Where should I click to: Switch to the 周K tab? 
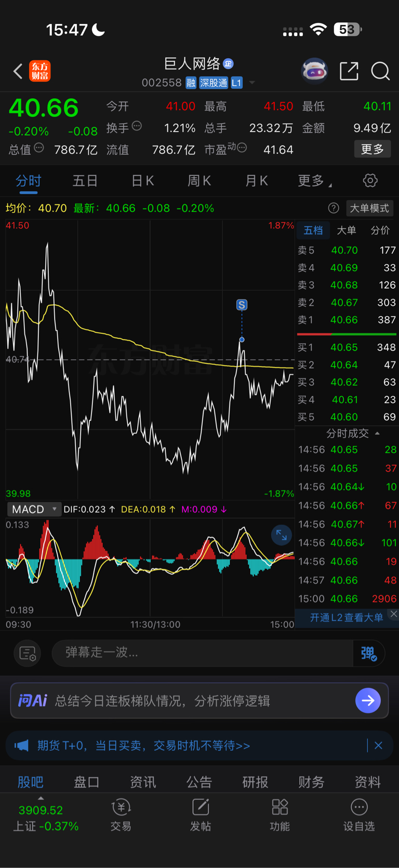(199, 180)
